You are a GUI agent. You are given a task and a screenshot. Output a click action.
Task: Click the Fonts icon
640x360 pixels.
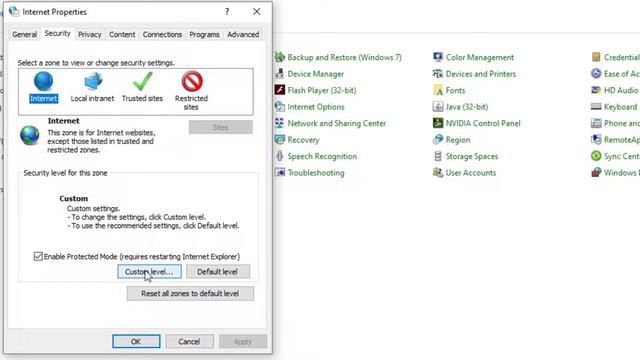point(438,90)
